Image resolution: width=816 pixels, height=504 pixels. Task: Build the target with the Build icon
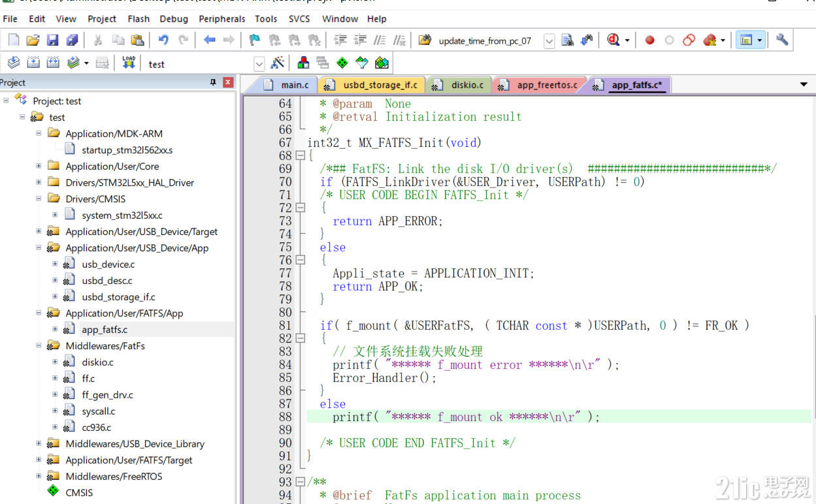click(x=33, y=63)
